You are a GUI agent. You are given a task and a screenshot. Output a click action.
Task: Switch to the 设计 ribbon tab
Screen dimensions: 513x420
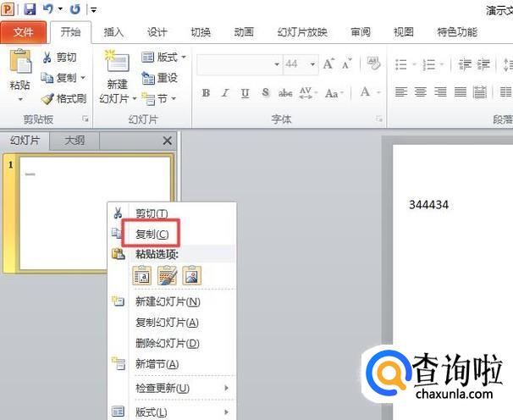pos(157,32)
